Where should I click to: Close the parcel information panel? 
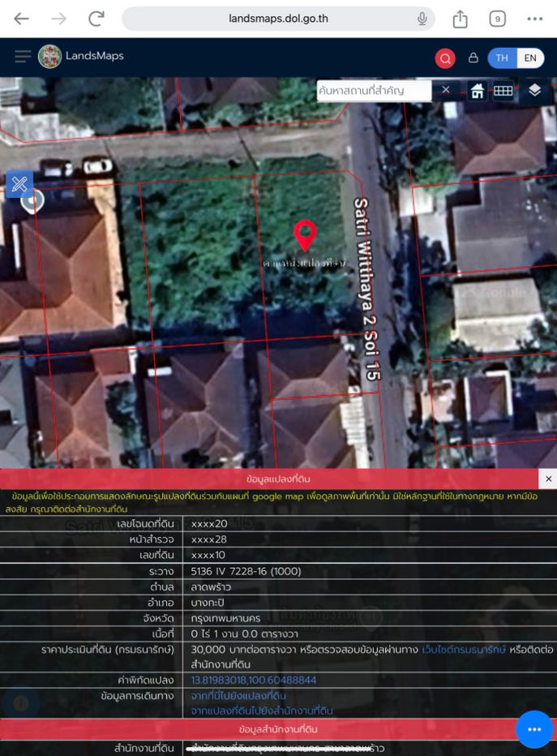pyautogui.click(x=548, y=479)
